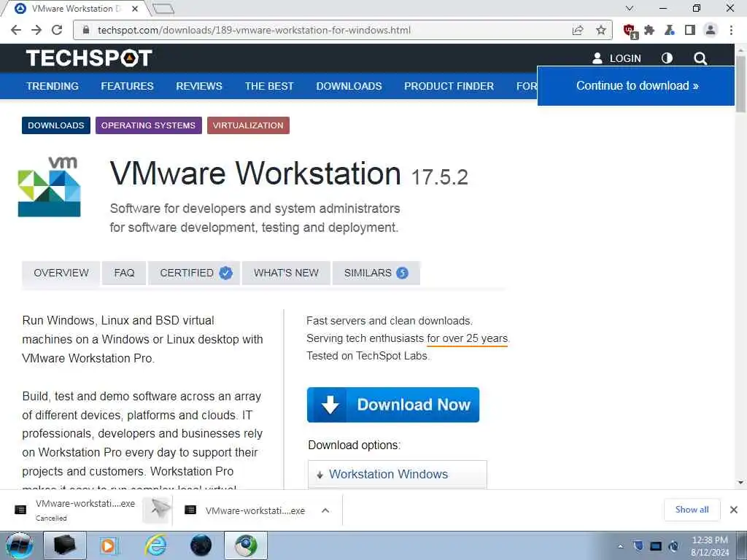
Task: Open the uBlock shield extension icon
Action: (630, 31)
